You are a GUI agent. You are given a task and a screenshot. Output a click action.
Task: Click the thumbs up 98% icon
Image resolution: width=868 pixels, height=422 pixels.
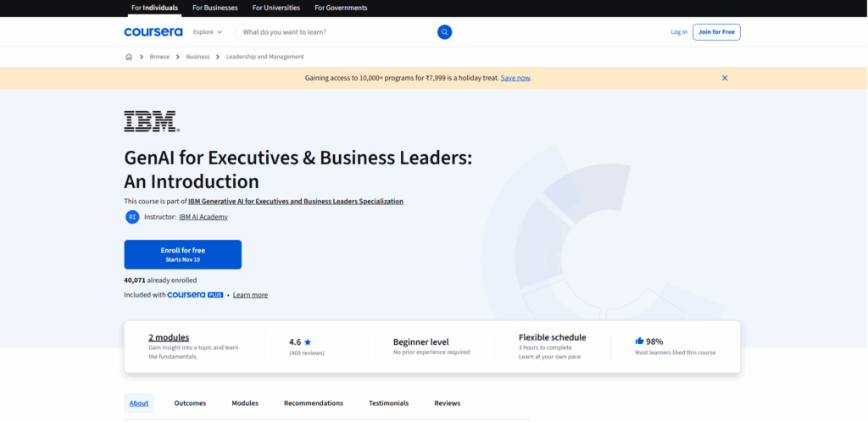(x=639, y=341)
